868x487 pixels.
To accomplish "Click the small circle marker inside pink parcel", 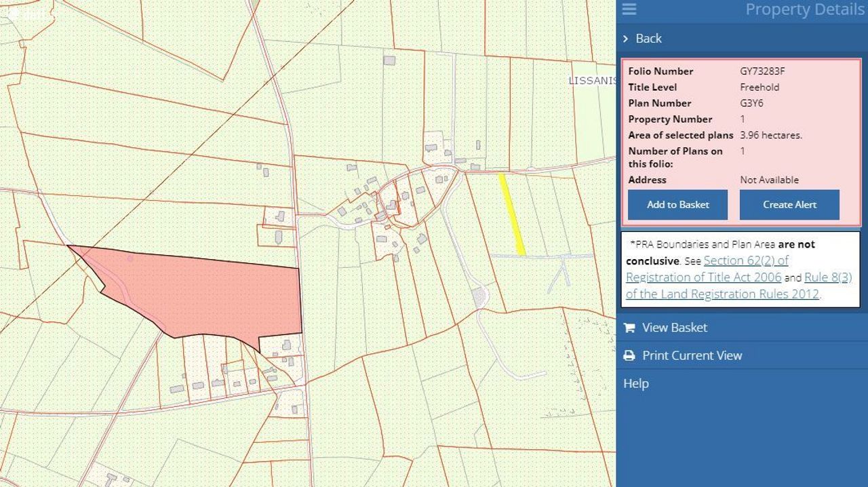I will pyautogui.click(x=130, y=258).
